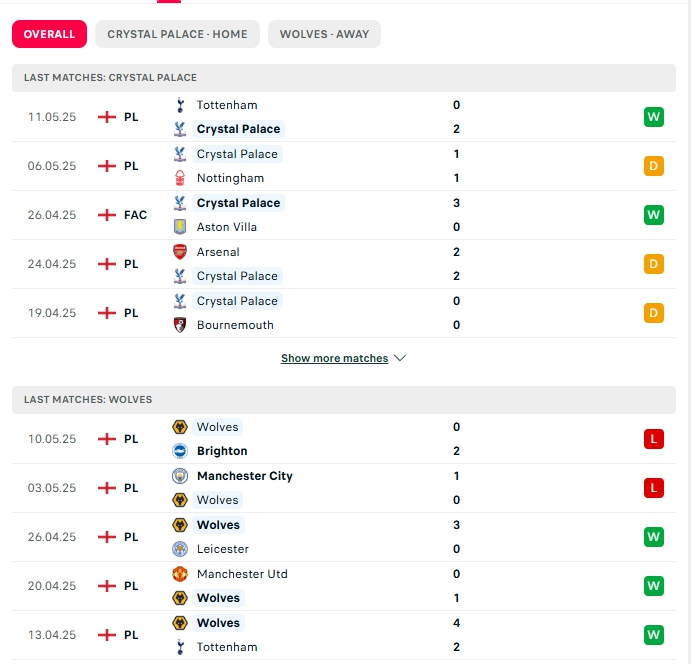This screenshot has width=691, height=664.
Task: Click the Manchester Utd crest icon
Action: (180, 574)
